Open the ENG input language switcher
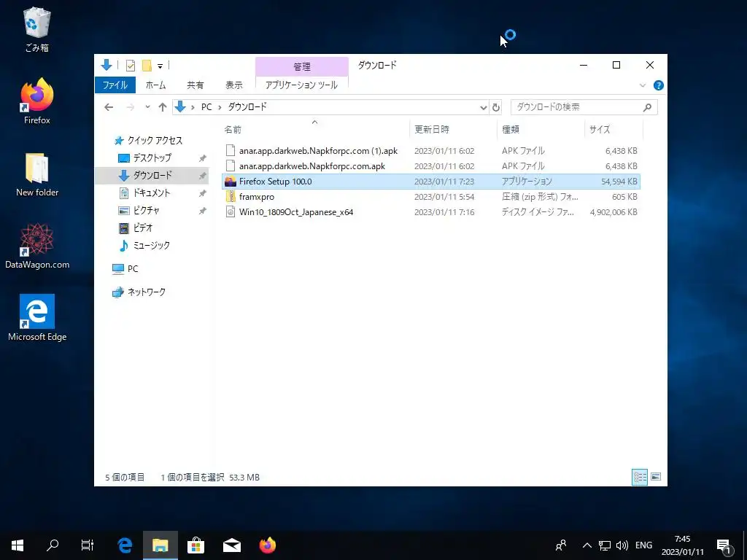The width and height of the screenshot is (747, 560). pyautogui.click(x=643, y=545)
